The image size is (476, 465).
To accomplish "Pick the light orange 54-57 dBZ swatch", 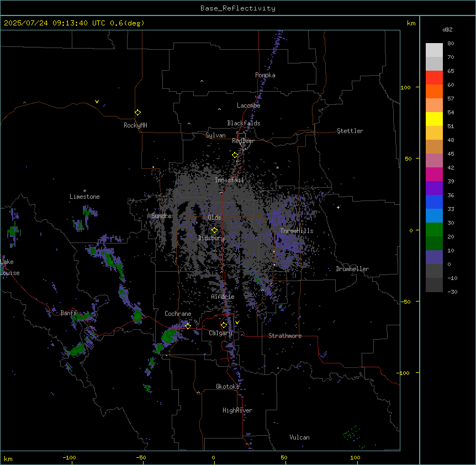I will [x=434, y=105].
